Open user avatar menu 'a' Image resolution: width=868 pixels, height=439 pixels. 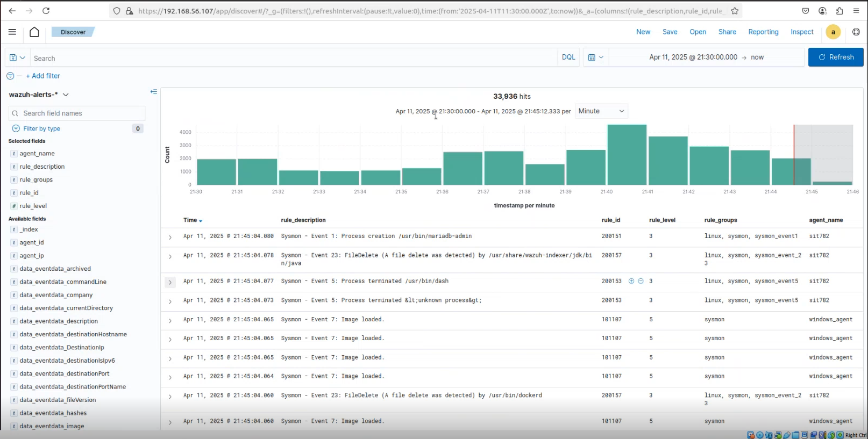click(x=833, y=32)
